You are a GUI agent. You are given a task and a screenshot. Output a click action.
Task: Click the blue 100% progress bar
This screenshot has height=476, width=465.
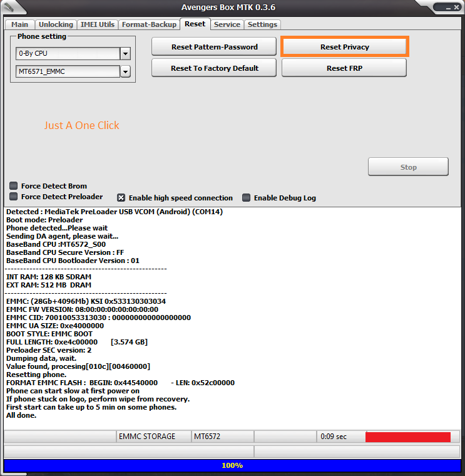click(x=232, y=465)
